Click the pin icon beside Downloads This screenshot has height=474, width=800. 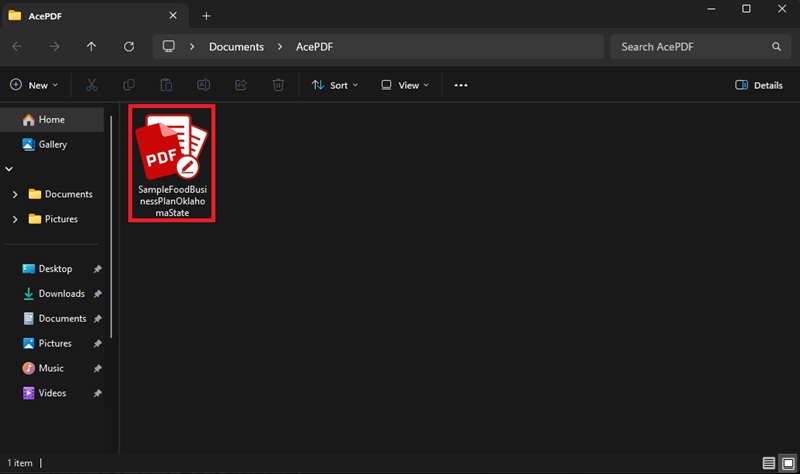[x=97, y=293]
